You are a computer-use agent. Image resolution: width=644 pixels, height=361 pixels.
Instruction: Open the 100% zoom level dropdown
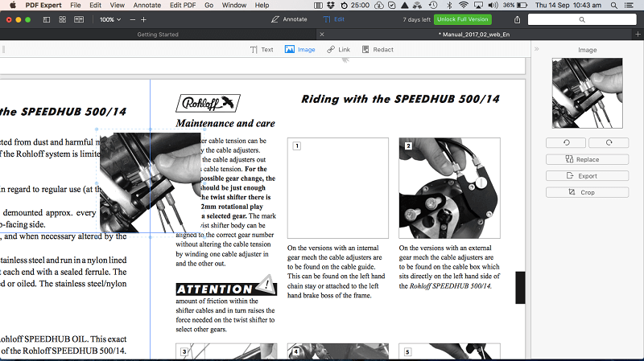coord(110,19)
